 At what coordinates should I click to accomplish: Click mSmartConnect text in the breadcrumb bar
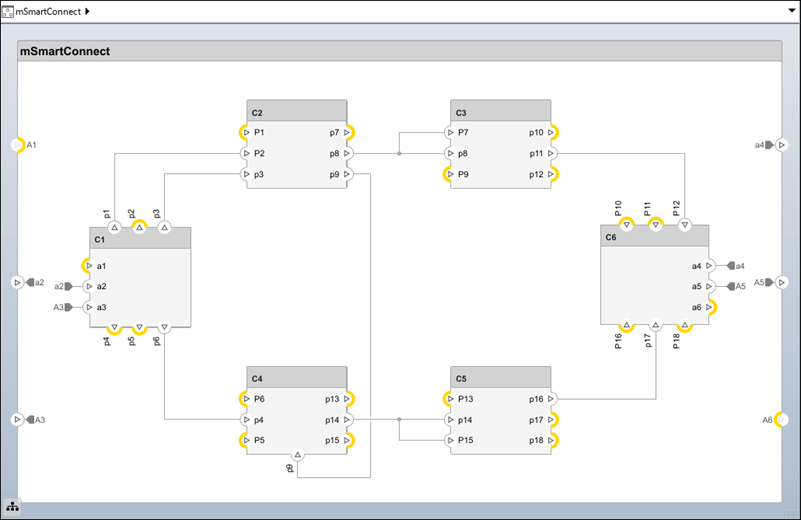[49, 11]
